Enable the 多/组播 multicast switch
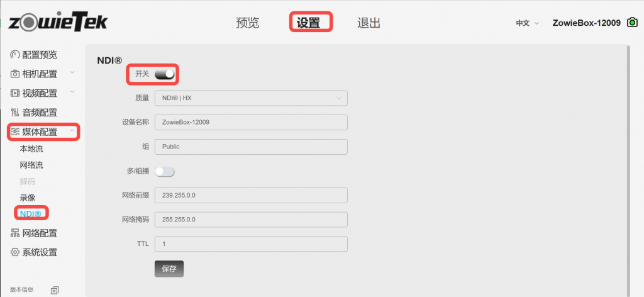Screen dimensions: 644x297 coord(165,172)
